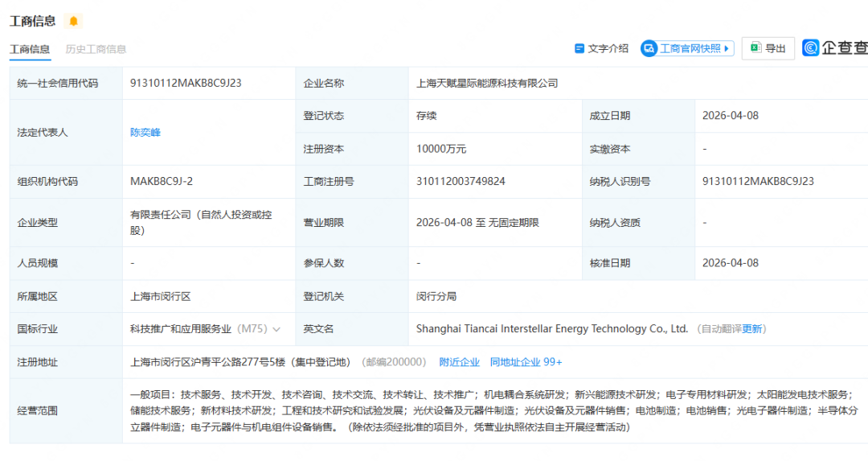Click the English name Shanghai Tiancai Interstellar text
Viewport: 868px width, 461px height.
552,329
